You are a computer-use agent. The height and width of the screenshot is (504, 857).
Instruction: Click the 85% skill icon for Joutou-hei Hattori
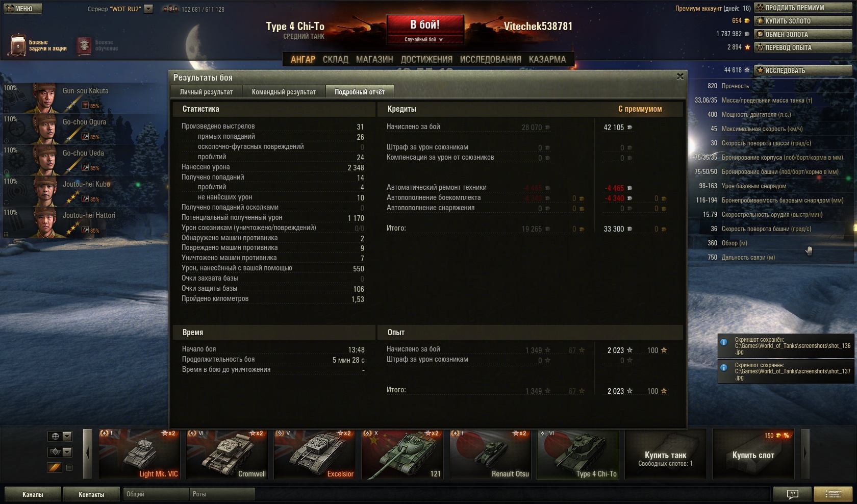point(85,230)
